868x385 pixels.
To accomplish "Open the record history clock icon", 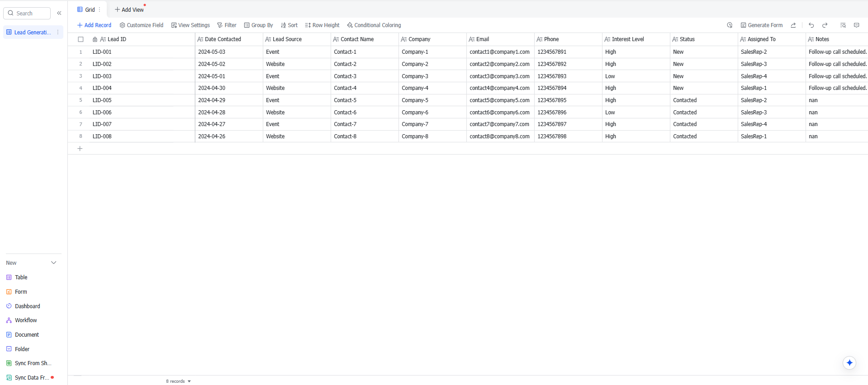I will 730,25.
